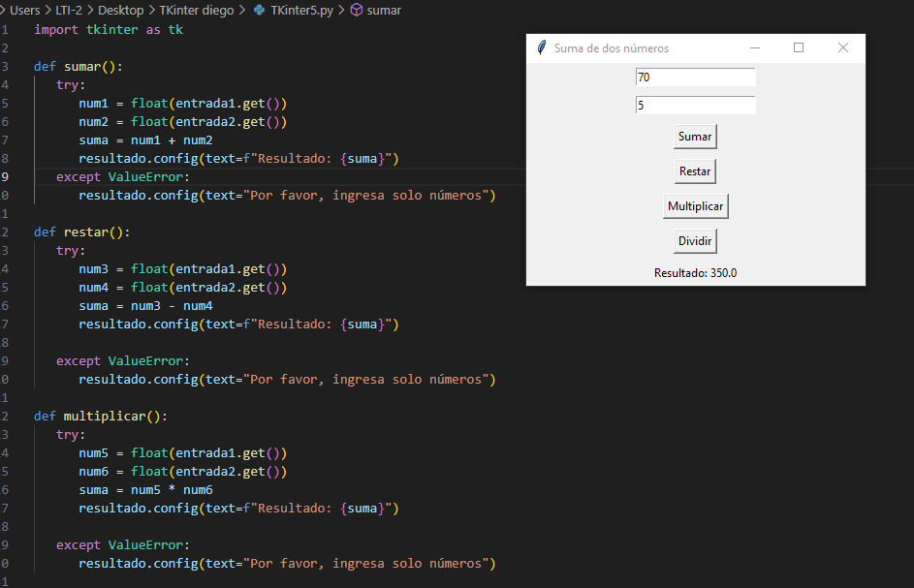
Task: Click the Resultado: 350.0 label
Action: tap(695, 273)
